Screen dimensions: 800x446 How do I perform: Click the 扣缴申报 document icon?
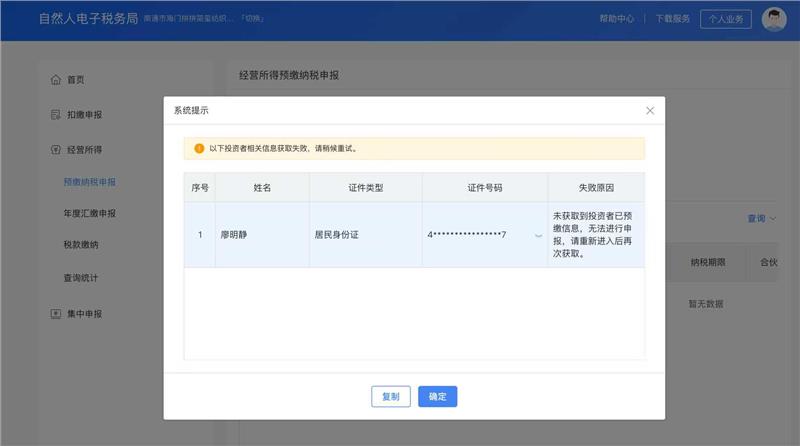point(56,115)
